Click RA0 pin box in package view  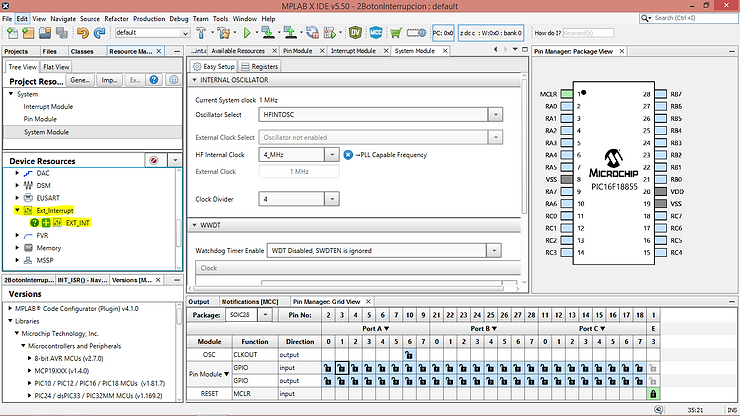tap(566, 106)
